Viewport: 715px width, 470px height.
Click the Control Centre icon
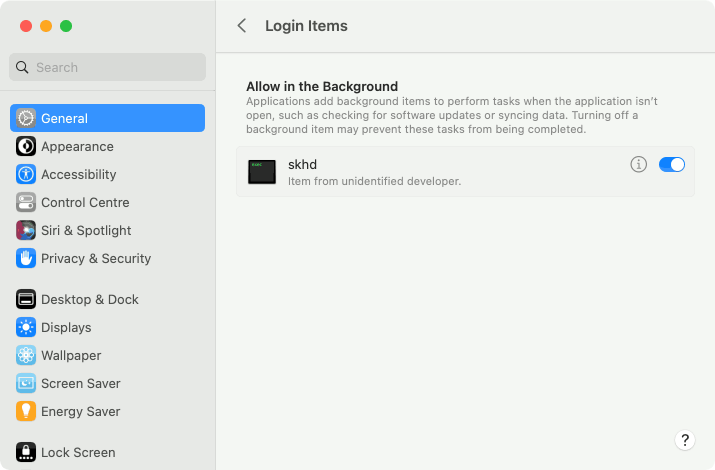[x=26, y=202]
